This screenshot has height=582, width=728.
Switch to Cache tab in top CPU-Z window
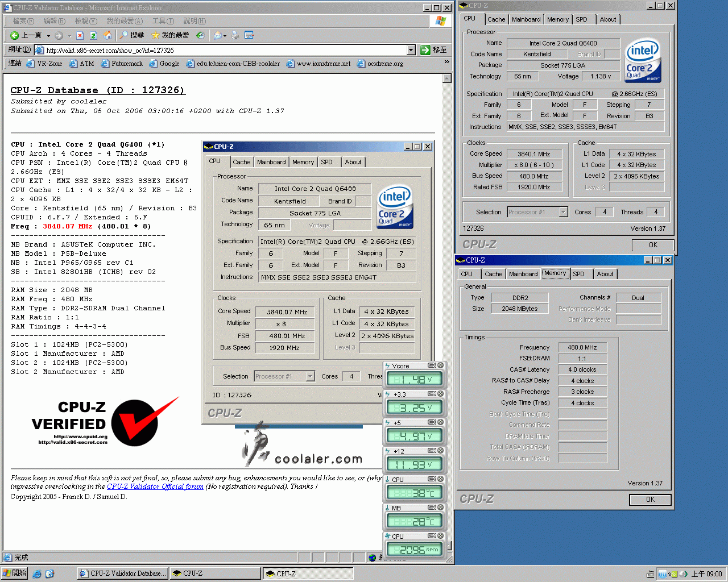click(497, 19)
